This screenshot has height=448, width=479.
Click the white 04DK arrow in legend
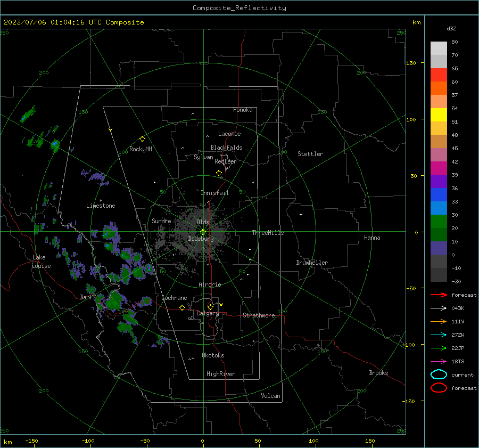pos(439,308)
